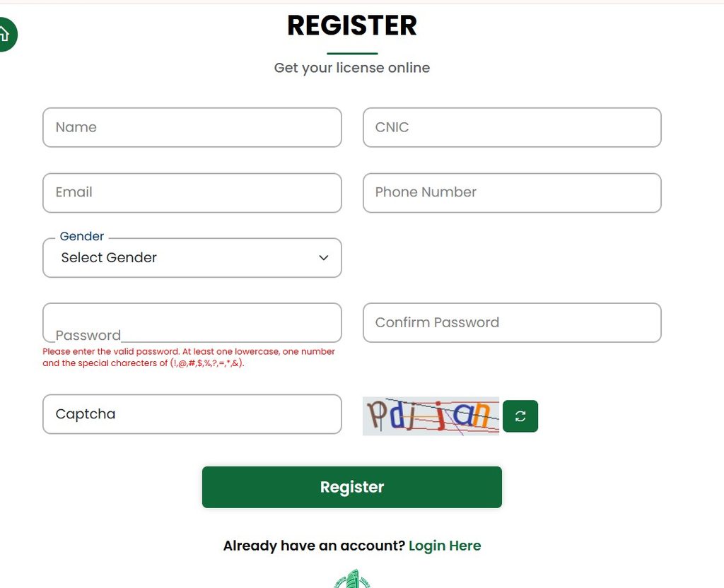
Task: Click the 'Already have an account?' text
Action: point(314,546)
